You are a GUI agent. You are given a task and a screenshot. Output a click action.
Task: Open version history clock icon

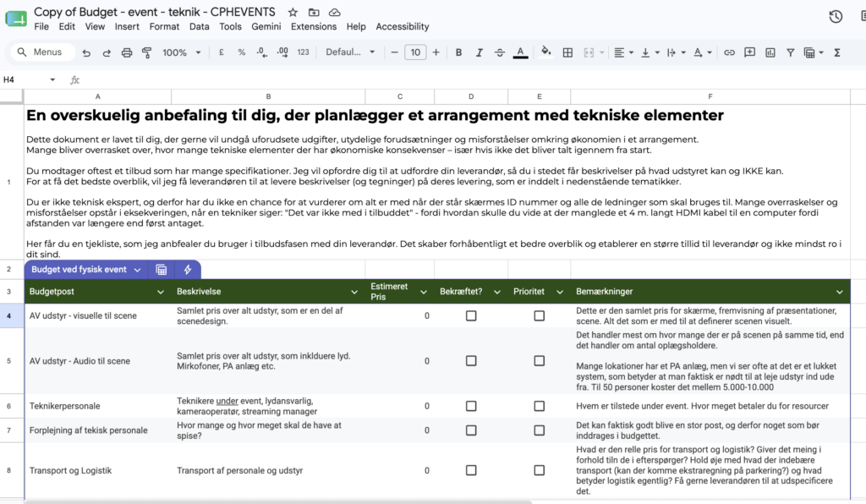coord(836,17)
